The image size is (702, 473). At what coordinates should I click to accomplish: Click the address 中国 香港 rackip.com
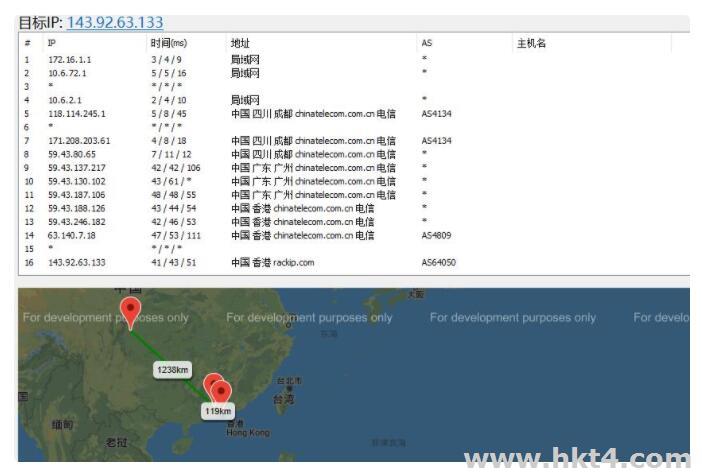273,262
